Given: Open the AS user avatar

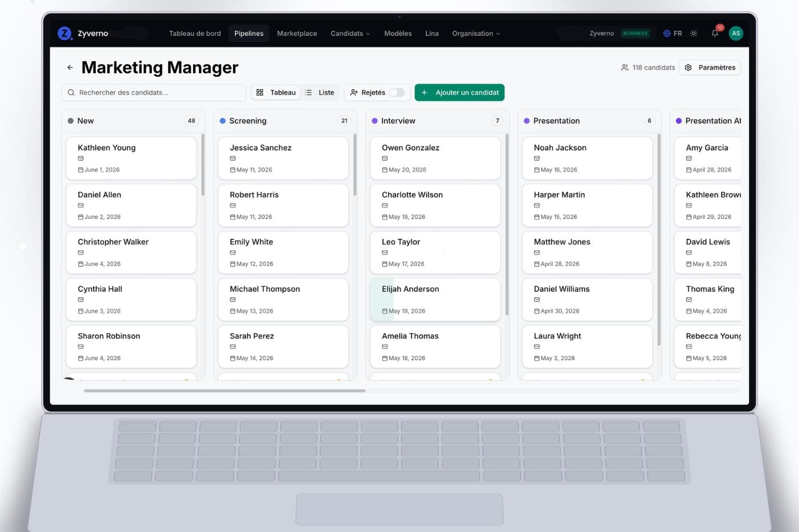Looking at the screenshot, I should [736, 33].
